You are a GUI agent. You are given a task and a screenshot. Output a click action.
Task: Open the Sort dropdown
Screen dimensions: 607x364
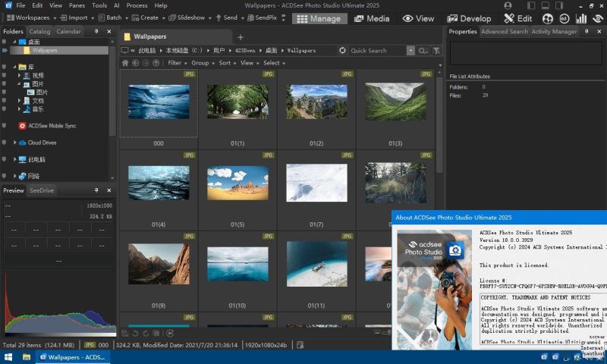[x=228, y=63]
